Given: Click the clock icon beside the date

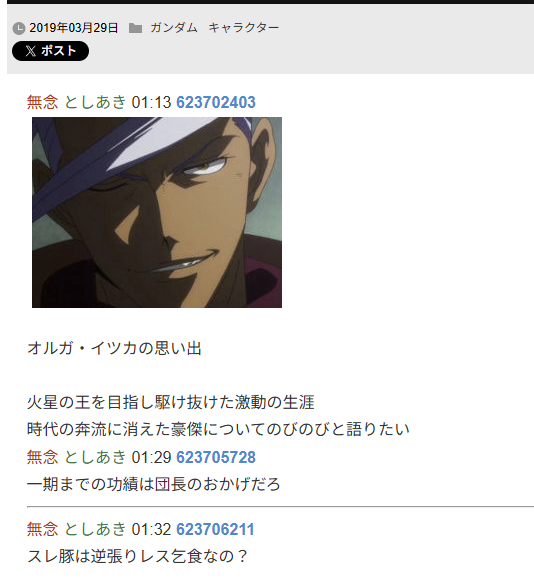Looking at the screenshot, I should [19, 28].
